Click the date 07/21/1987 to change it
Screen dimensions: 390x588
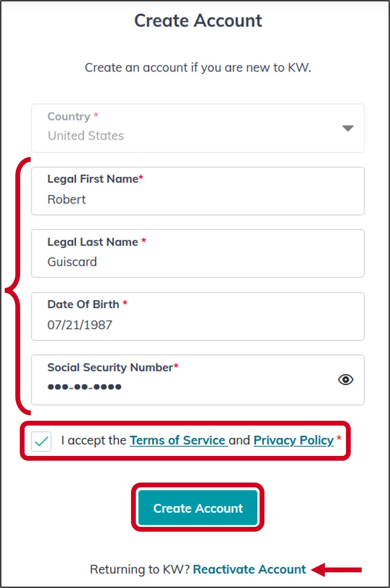coord(80,325)
